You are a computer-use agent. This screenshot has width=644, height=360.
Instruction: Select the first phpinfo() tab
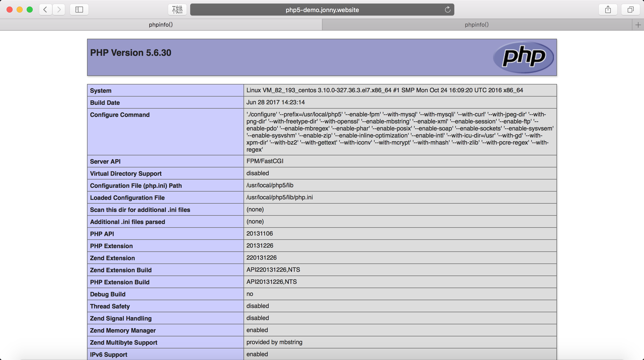click(161, 25)
